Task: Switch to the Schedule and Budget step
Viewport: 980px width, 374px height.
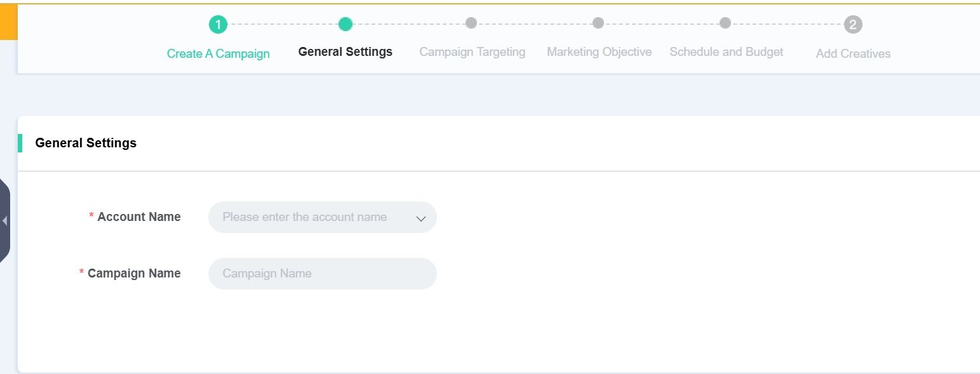Action: click(726, 52)
